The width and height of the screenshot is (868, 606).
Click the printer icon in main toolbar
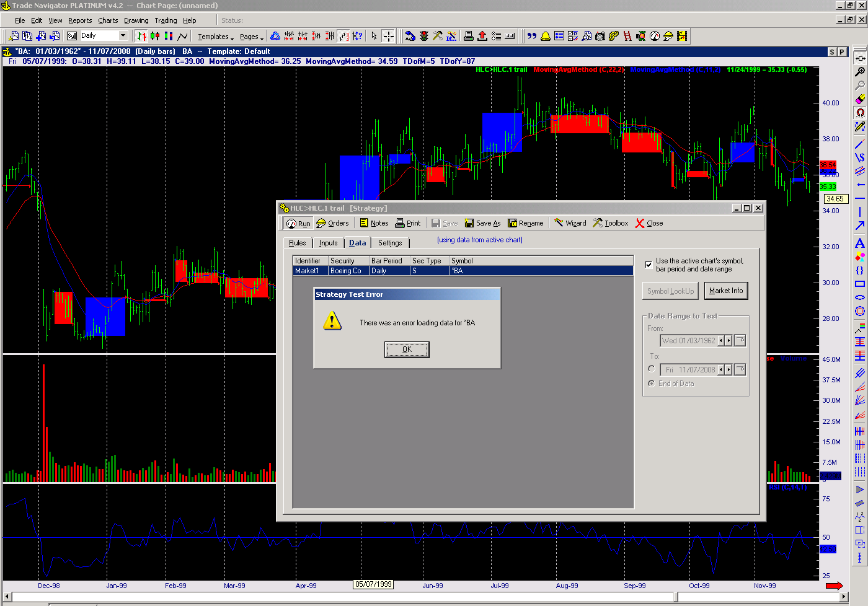[469, 36]
